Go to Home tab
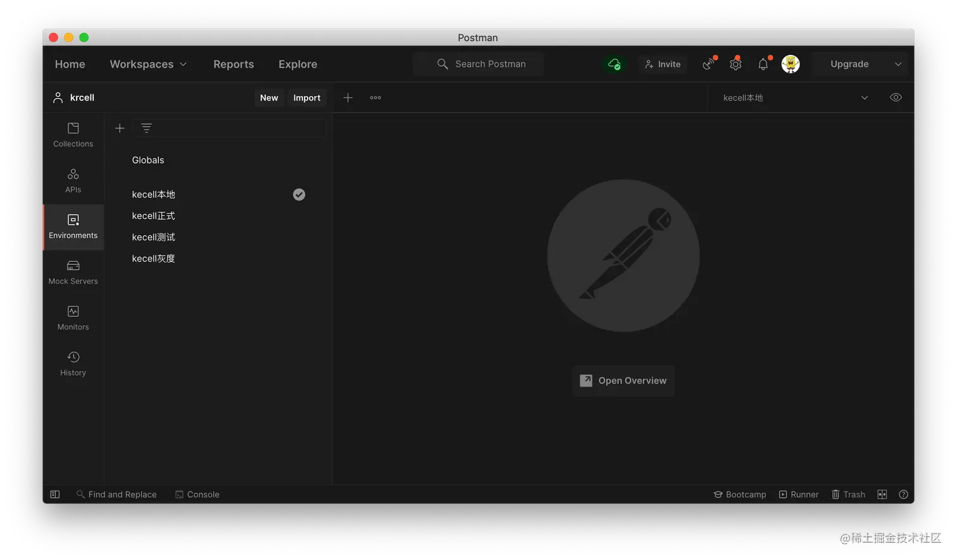The height and width of the screenshot is (560, 957). click(x=70, y=64)
